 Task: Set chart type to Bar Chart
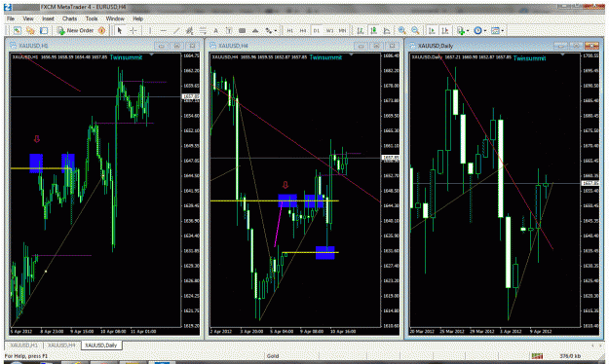coord(361,30)
